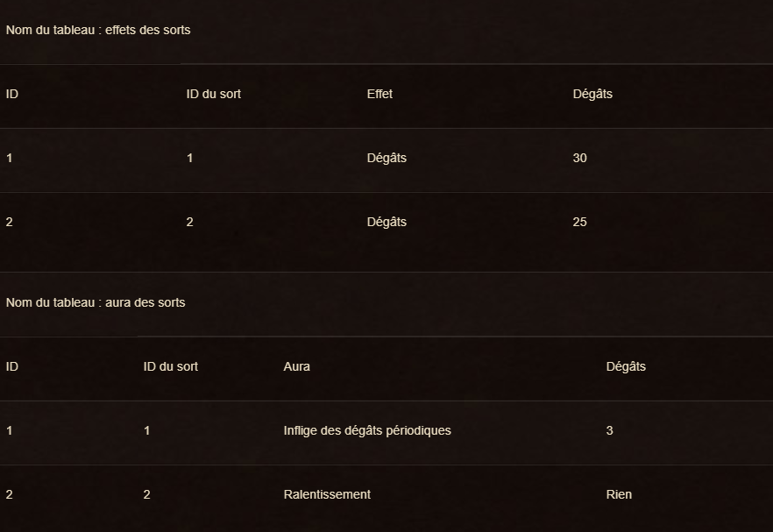The image size is (773, 532).
Task: Click "ID du sort" header in aura table
Action: pyautogui.click(x=170, y=366)
